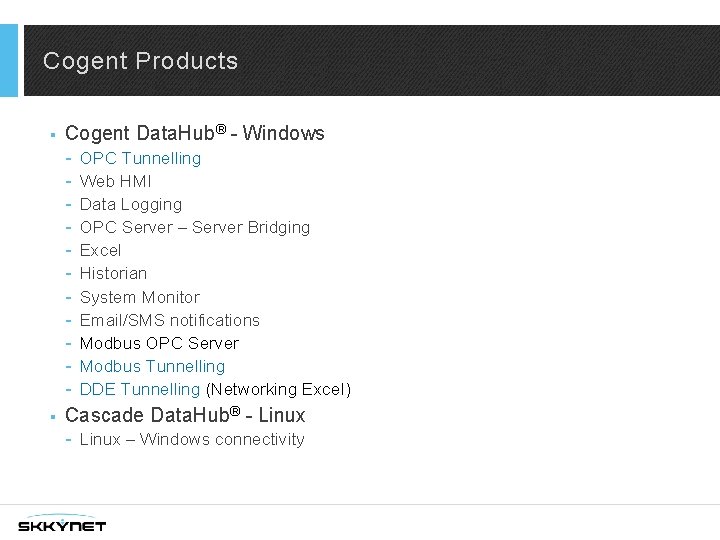
Task: Click the Data Logging entry
Action: [x=131, y=204]
